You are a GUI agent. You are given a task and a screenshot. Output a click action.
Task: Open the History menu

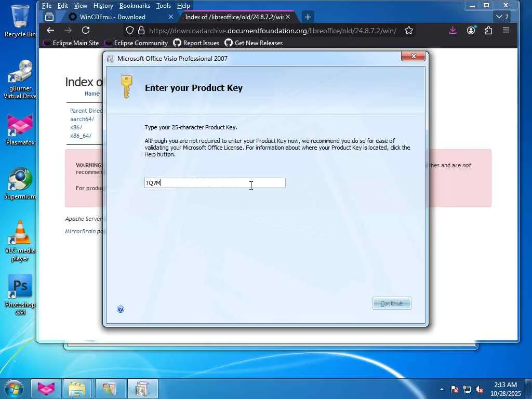coord(103,6)
